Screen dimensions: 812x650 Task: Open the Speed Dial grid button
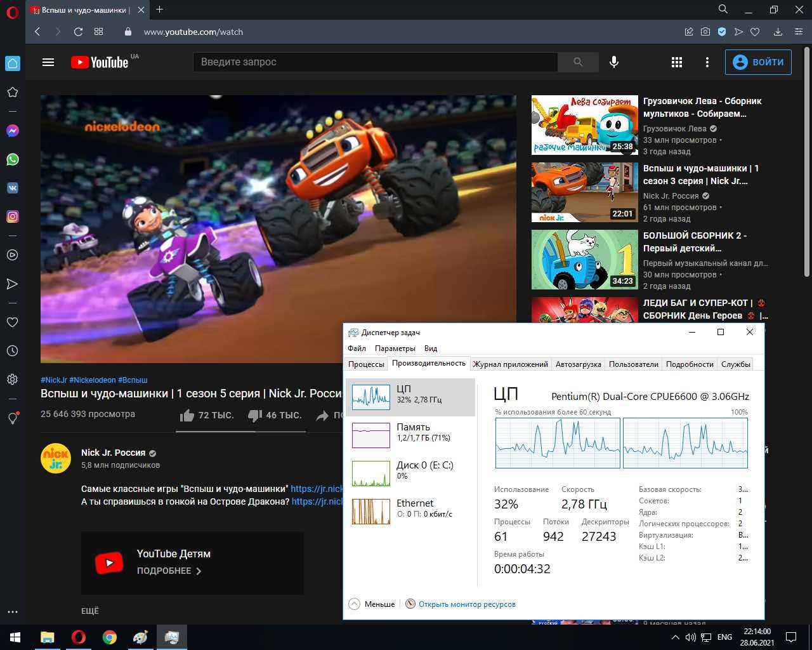[x=98, y=32]
